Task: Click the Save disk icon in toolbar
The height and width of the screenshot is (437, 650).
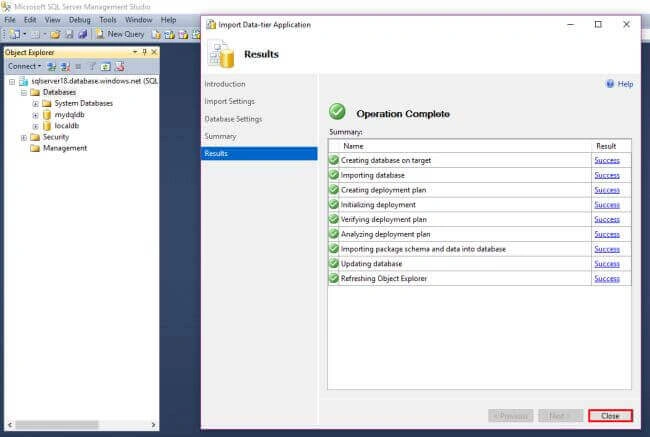Action: coord(69,34)
